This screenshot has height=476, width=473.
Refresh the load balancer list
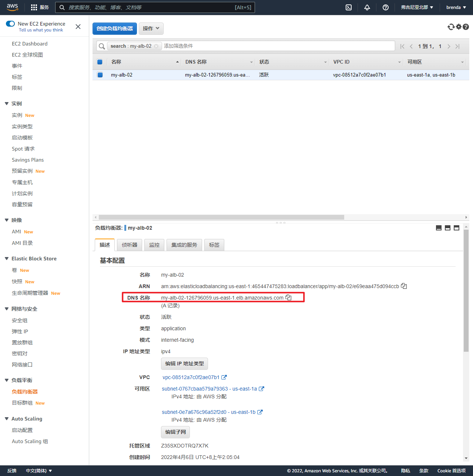point(451,27)
